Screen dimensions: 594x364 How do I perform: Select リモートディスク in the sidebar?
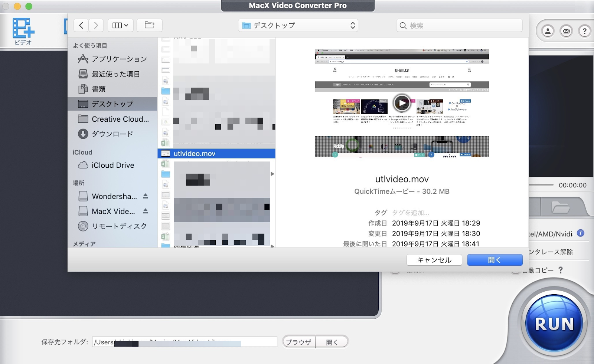(x=112, y=226)
